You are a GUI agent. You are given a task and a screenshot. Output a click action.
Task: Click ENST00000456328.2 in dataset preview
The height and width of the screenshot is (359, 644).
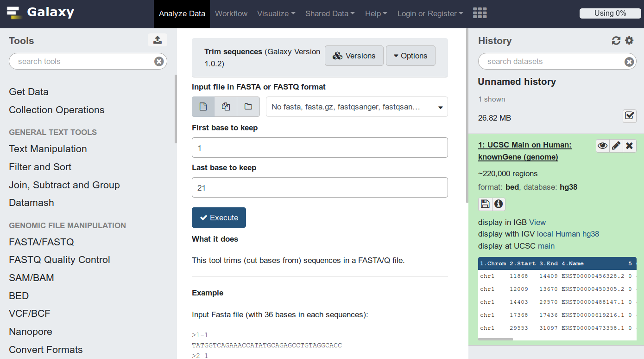coord(593,276)
